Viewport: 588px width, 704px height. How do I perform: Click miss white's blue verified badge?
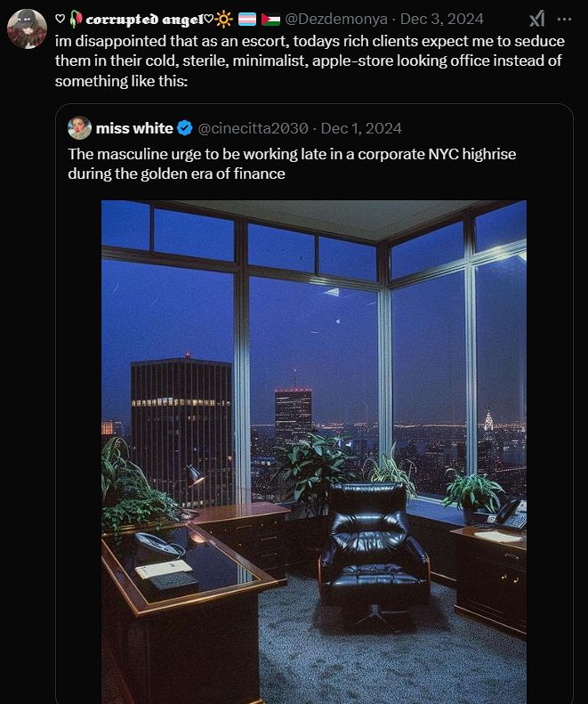pos(185,128)
